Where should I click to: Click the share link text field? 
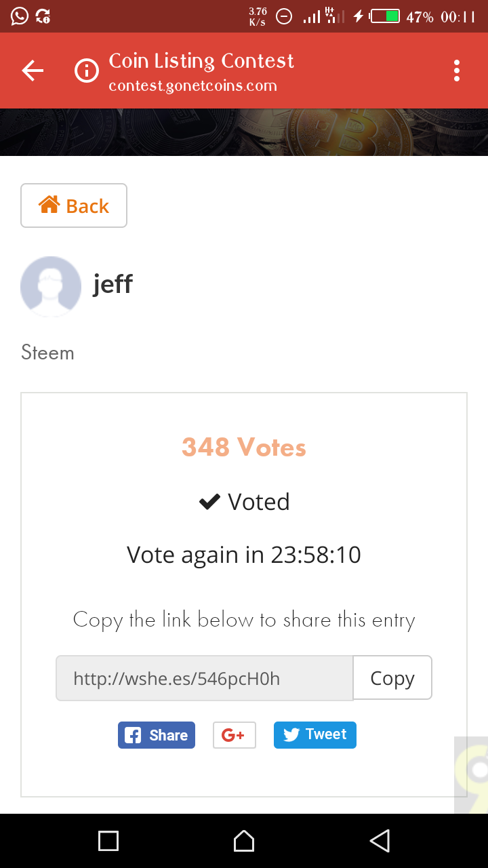tap(204, 678)
